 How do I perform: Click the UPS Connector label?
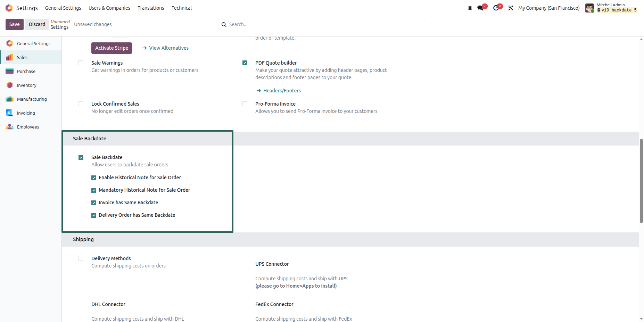point(272,264)
